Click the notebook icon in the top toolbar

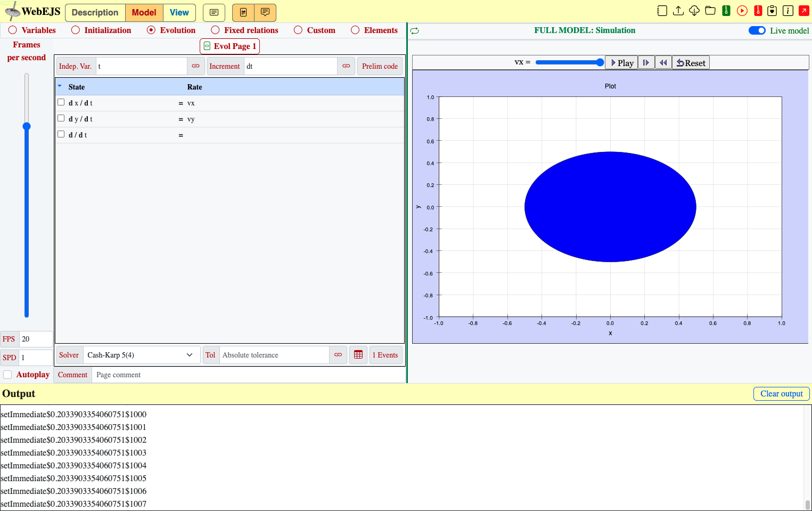coord(662,11)
